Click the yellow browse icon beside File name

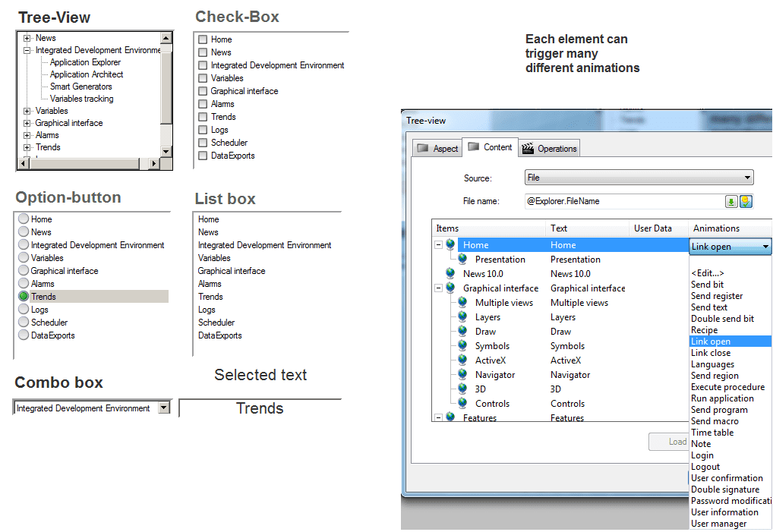pyautogui.click(x=746, y=201)
